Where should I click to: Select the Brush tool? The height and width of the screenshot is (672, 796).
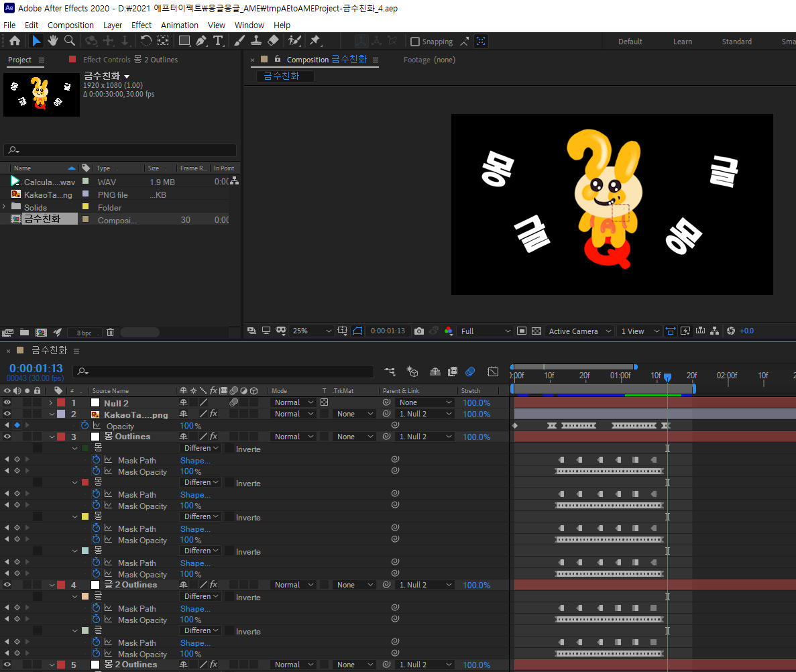click(239, 41)
